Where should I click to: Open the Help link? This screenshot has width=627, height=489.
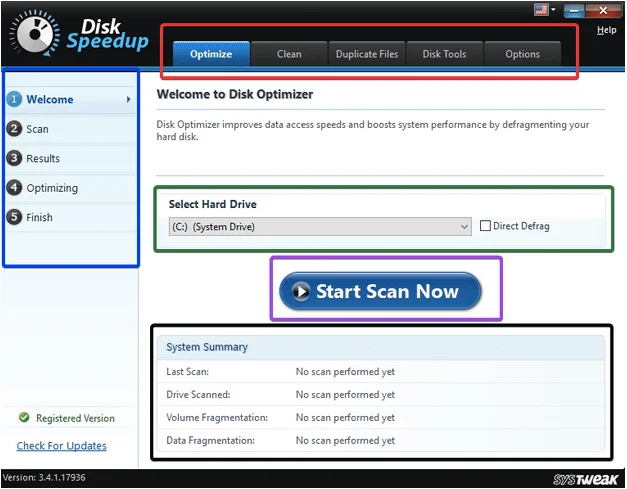[x=606, y=30]
